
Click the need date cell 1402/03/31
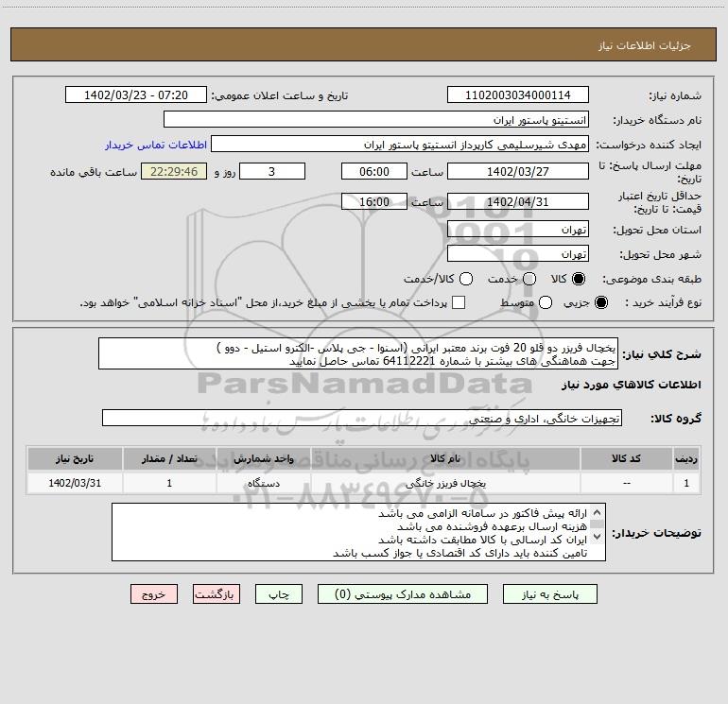[x=75, y=483]
